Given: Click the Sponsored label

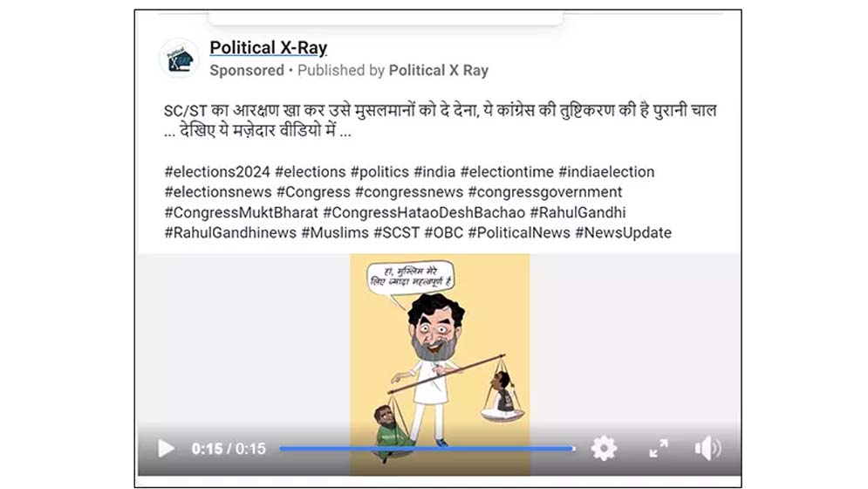Looking at the screenshot, I should pos(247,71).
